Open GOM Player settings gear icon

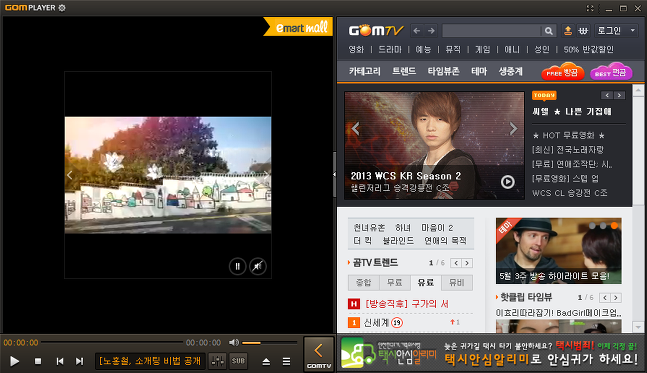click(62, 7)
